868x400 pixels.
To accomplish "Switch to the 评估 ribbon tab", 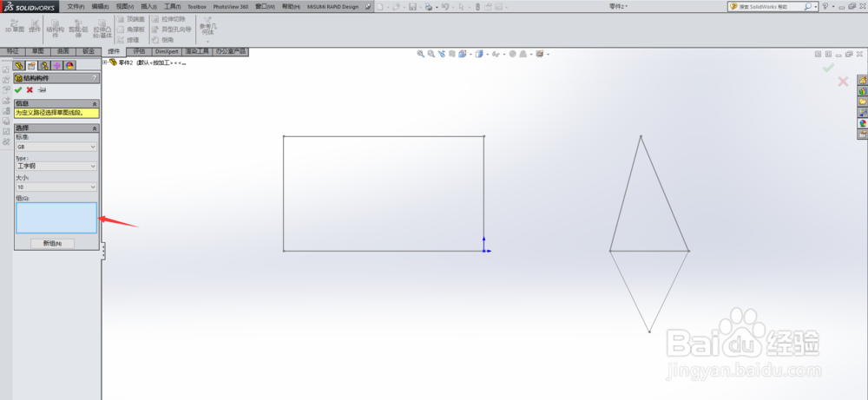I will coord(139,51).
